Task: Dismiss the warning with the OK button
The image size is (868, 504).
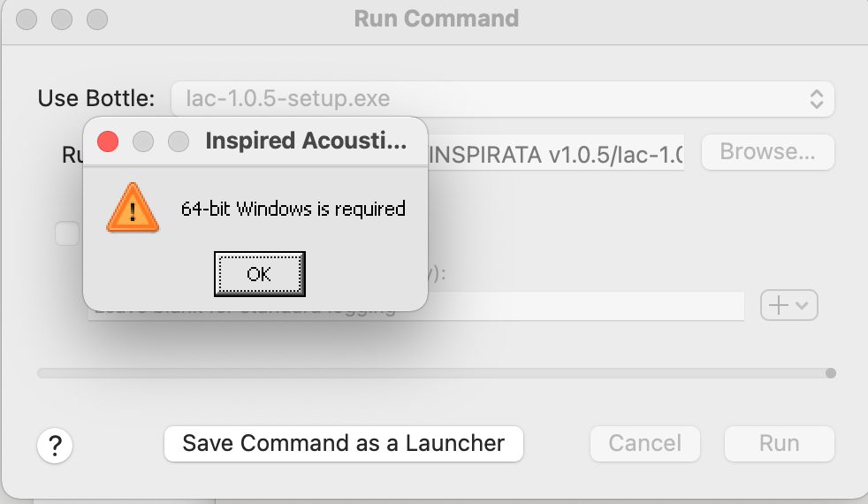Action: (x=260, y=274)
